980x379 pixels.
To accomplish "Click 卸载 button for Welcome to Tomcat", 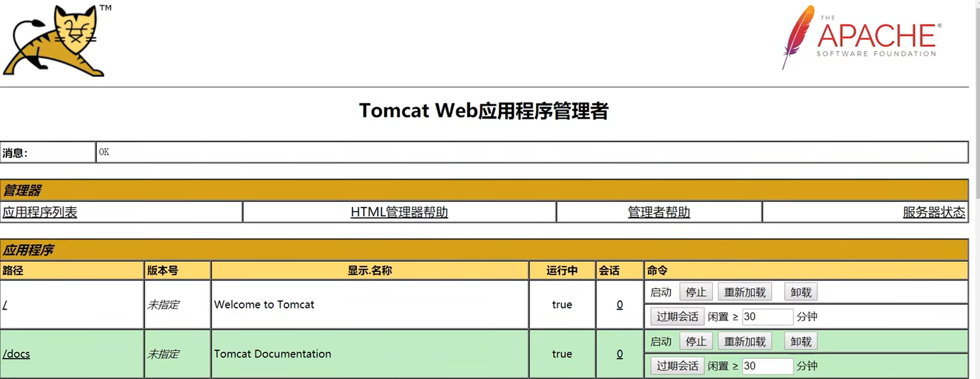I will [801, 292].
